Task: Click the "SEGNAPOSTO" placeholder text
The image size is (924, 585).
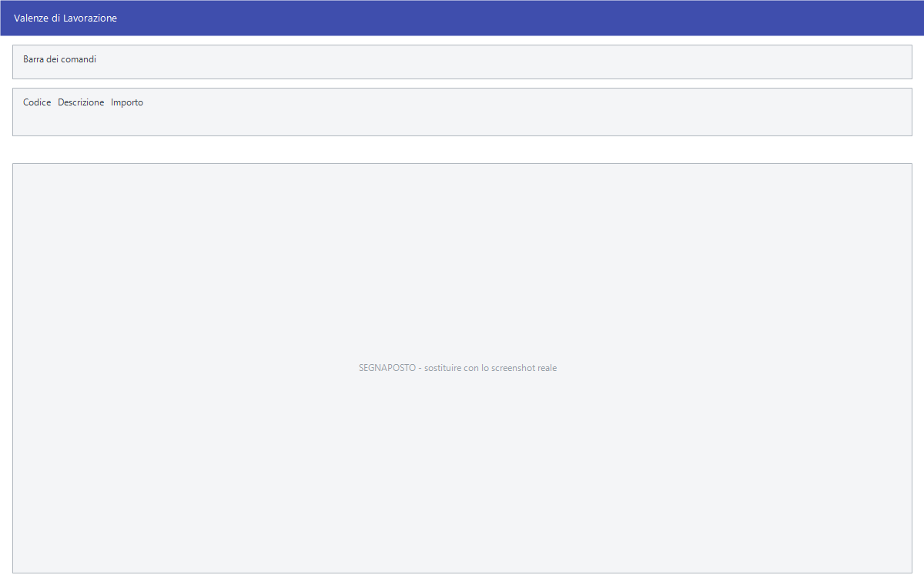Action: [457, 368]
